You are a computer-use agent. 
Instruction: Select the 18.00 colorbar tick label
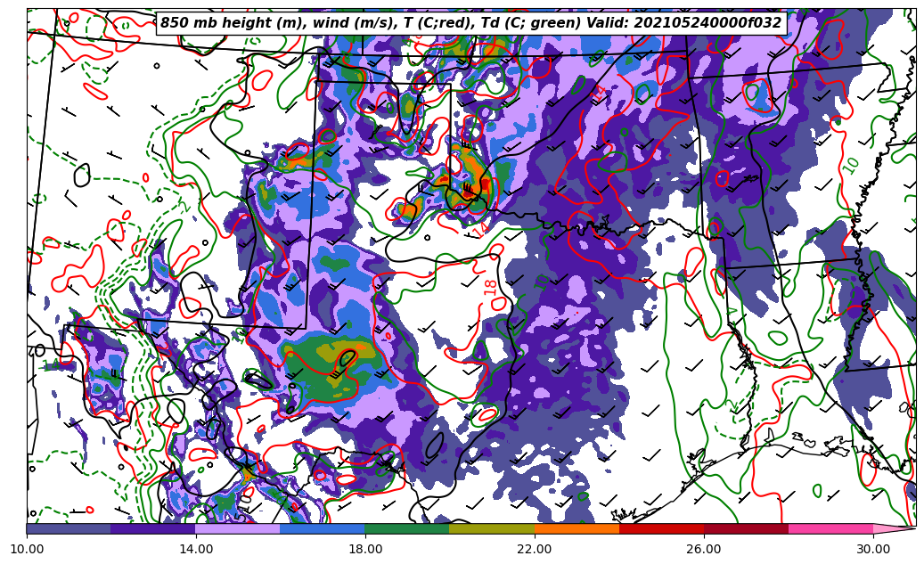pos(365,549)
